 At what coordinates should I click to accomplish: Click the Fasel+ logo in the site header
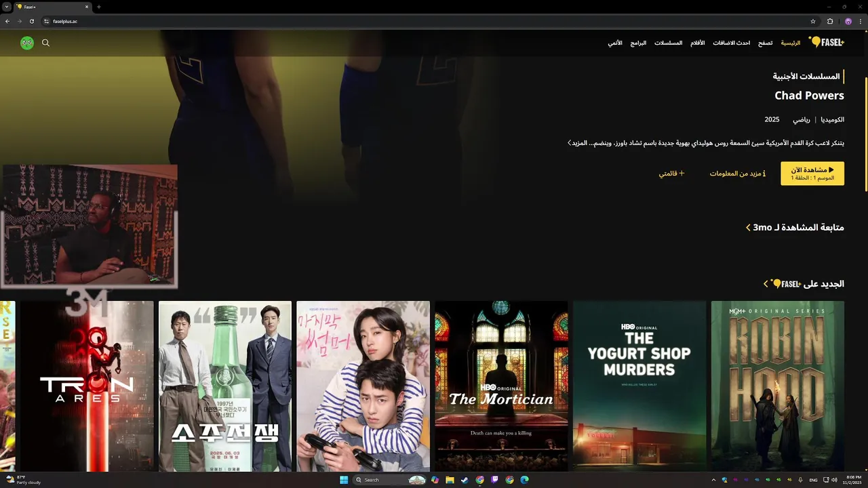[826, 42]
